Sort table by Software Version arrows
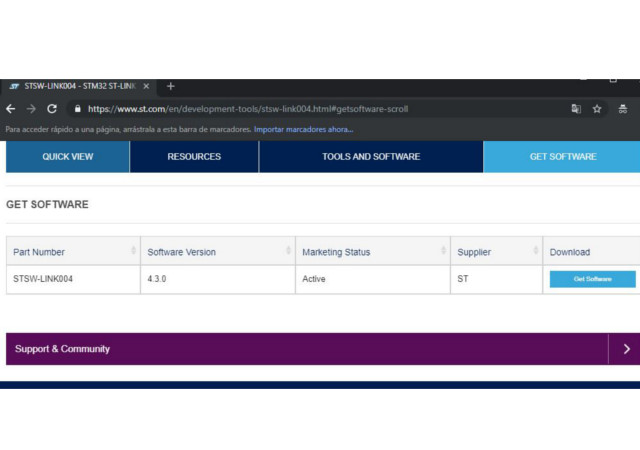The width and height of the screenshot is (640, 450). tap(288, 250)
